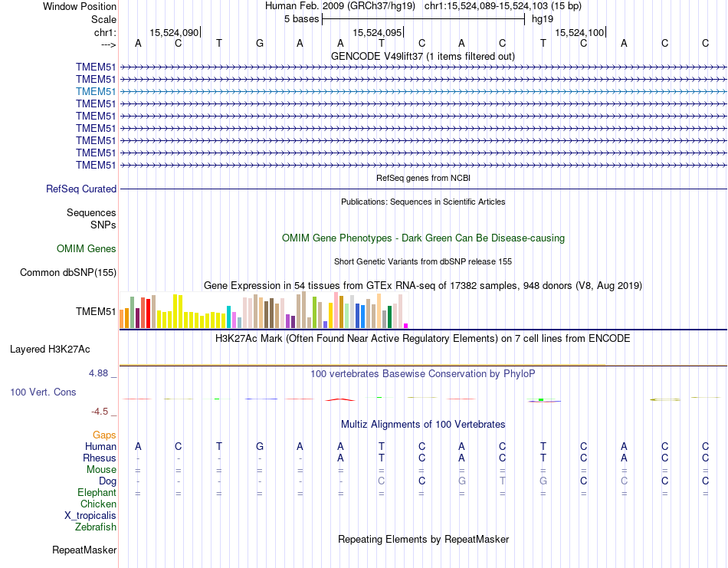Click the 'RefSeq Curated' track label
Viewport: 728px width, 568px height.
click(81, 189)
